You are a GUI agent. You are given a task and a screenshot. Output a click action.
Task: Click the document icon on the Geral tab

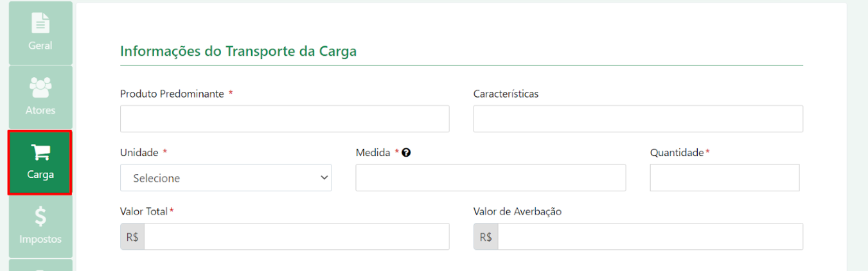pos(40,22)
